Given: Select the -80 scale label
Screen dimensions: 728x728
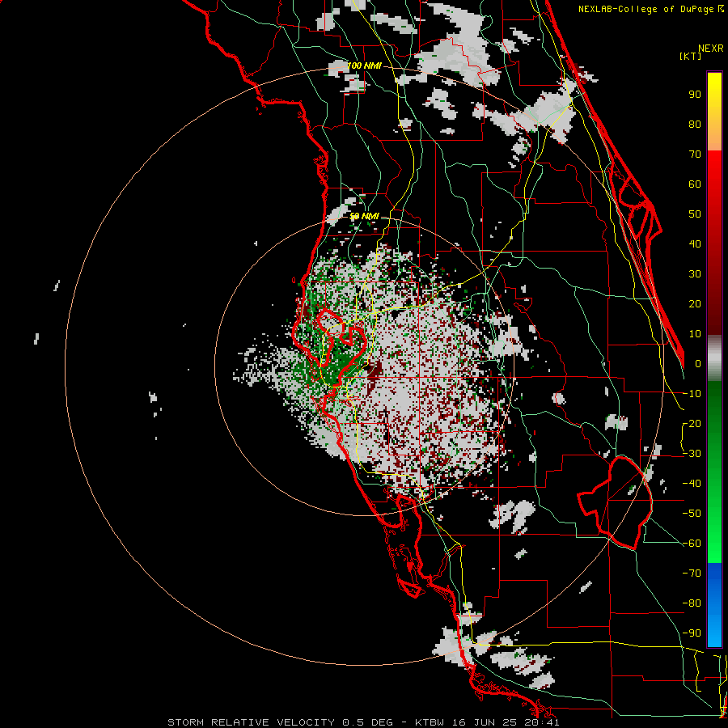Looking at the screenshot, I should 692,603.
